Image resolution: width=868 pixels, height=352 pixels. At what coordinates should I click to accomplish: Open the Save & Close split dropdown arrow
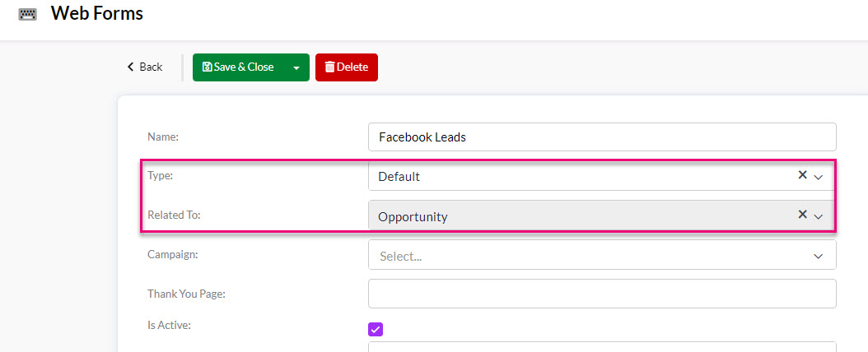(x=296, y=67)
